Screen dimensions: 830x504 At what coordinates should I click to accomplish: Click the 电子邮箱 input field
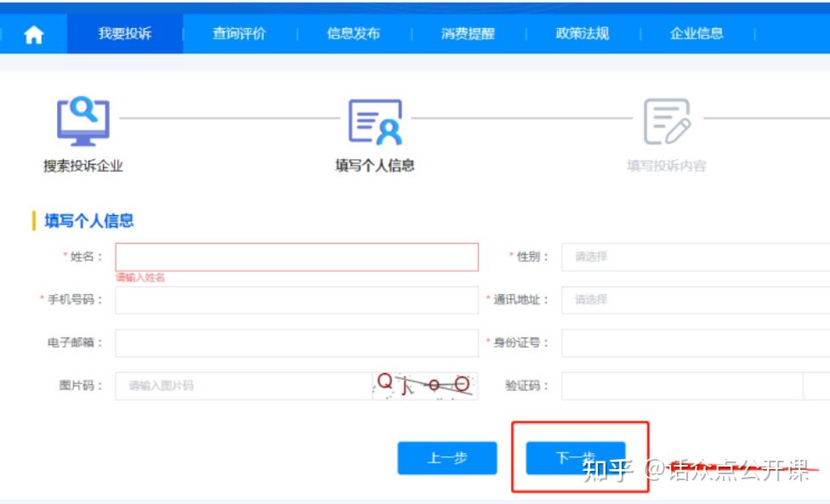pyautogui.click(x=295, y=343)
